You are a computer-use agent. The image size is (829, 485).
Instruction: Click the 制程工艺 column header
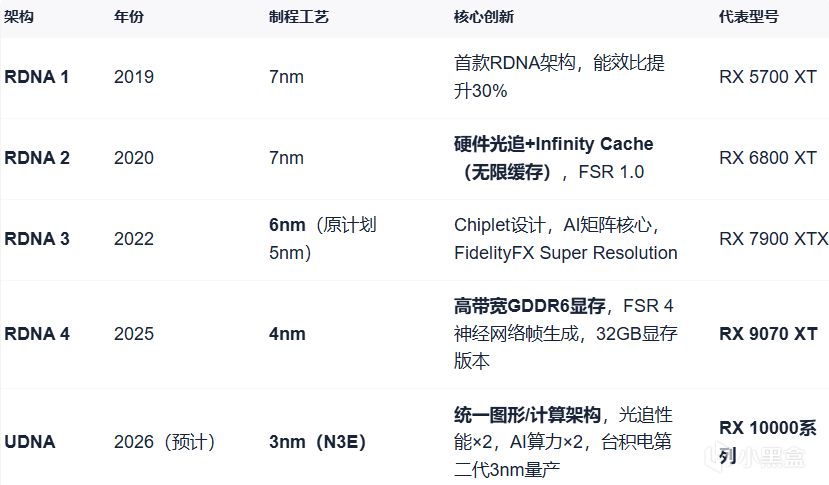[x=296, y=18]
